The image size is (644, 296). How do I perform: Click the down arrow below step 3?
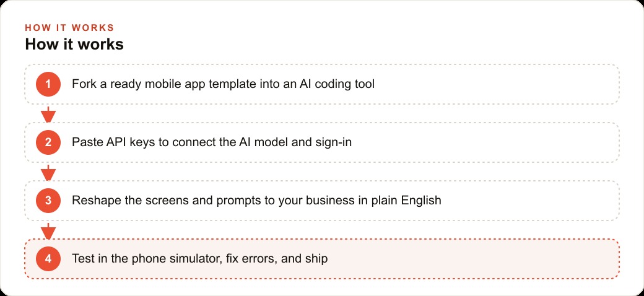pyautogui.click(x=48, y=231)
